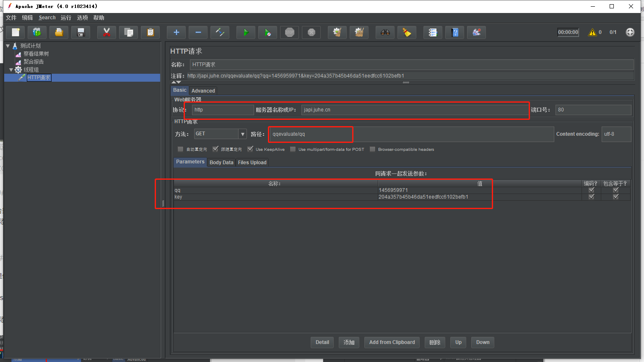Toggle the 跟随重定向 checkbox

click(216, 149)
